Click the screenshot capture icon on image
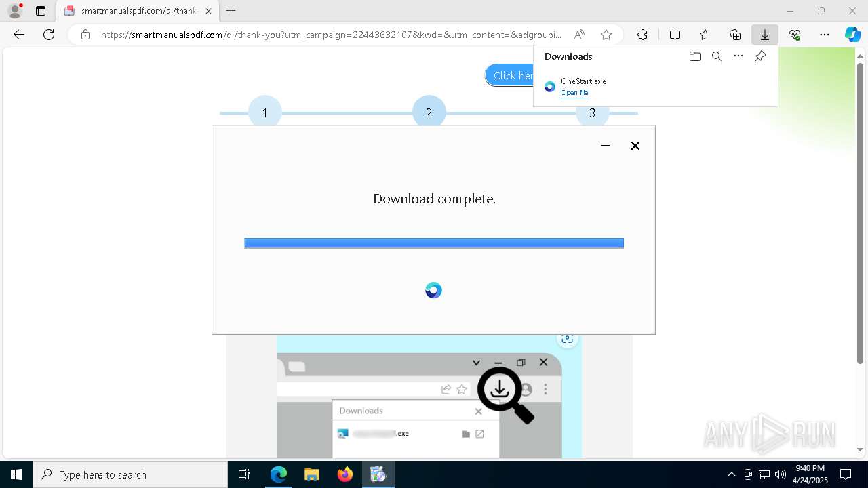868x488 pixels. pos(568,339)
